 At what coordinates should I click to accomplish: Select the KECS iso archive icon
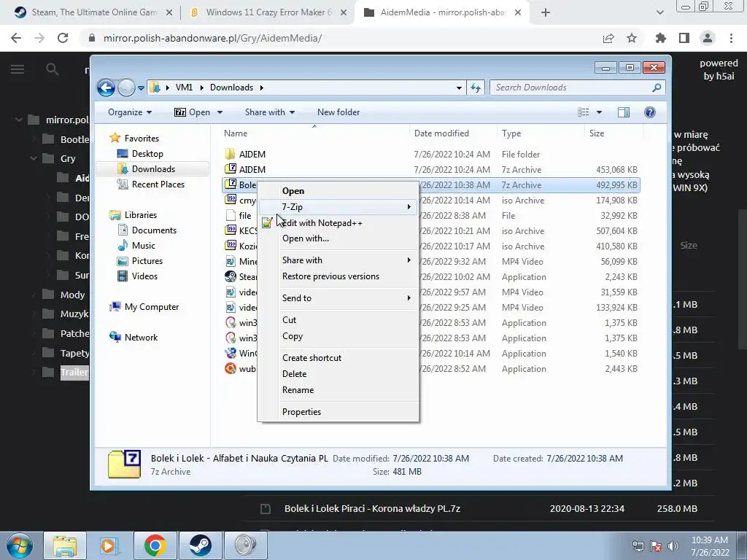(231, 230)
